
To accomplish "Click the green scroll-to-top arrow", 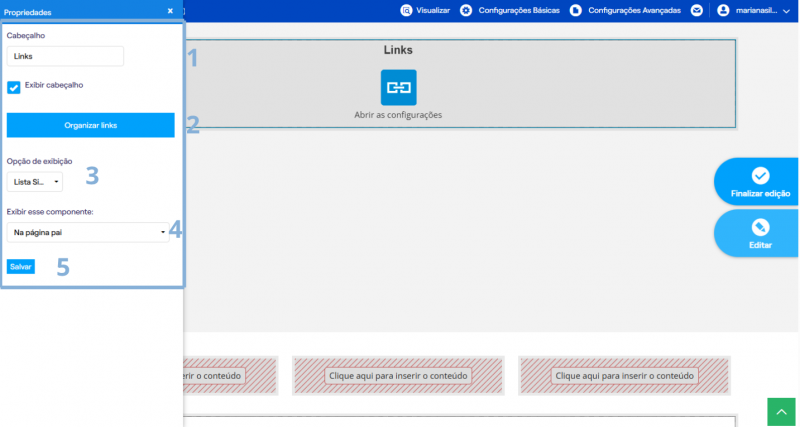I will [781, 412].
